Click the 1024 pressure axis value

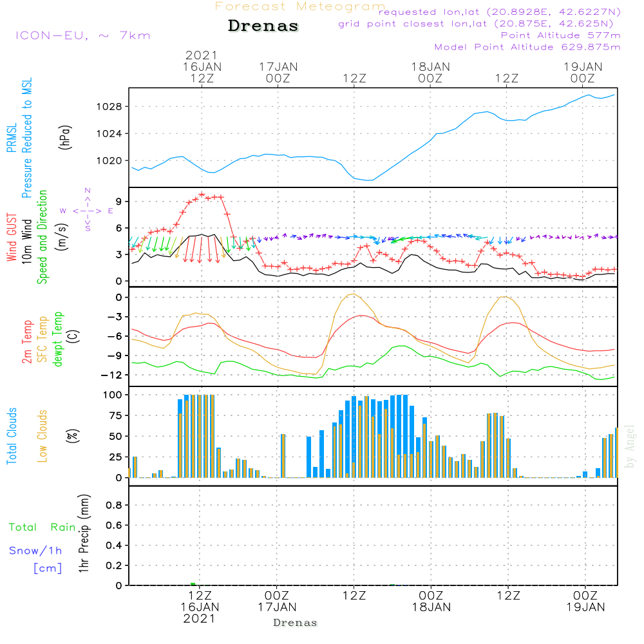pyautogui.click(x=109, y=133)
